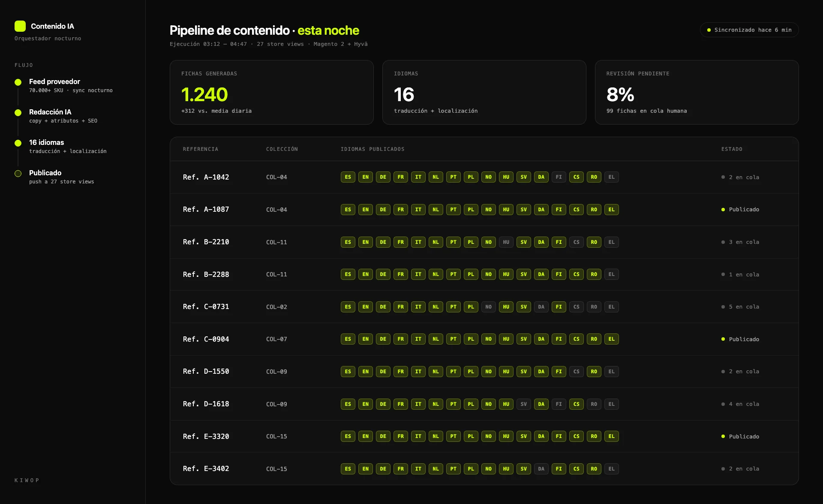Sort by the Colección column header
This screenshot has width=823, height=504.
[x=282, y=149]
